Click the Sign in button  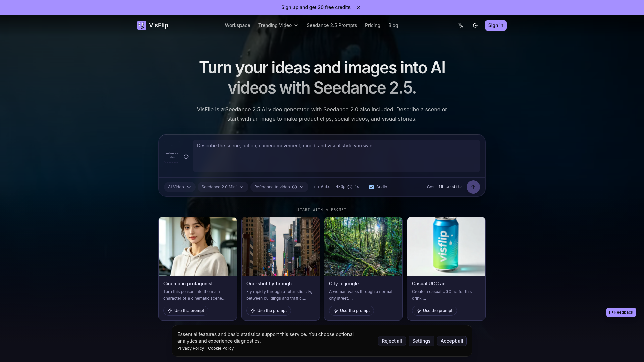[496, 25]
